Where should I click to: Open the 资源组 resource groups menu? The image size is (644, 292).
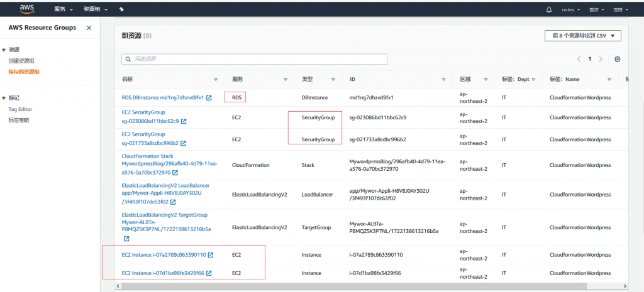pos(96,9)
